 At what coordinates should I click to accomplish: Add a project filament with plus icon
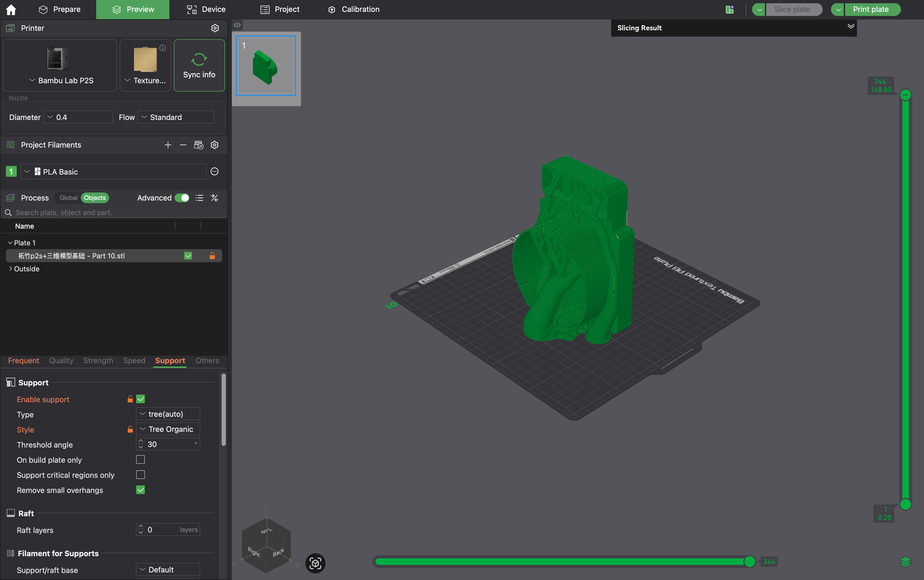coord(168,145)
